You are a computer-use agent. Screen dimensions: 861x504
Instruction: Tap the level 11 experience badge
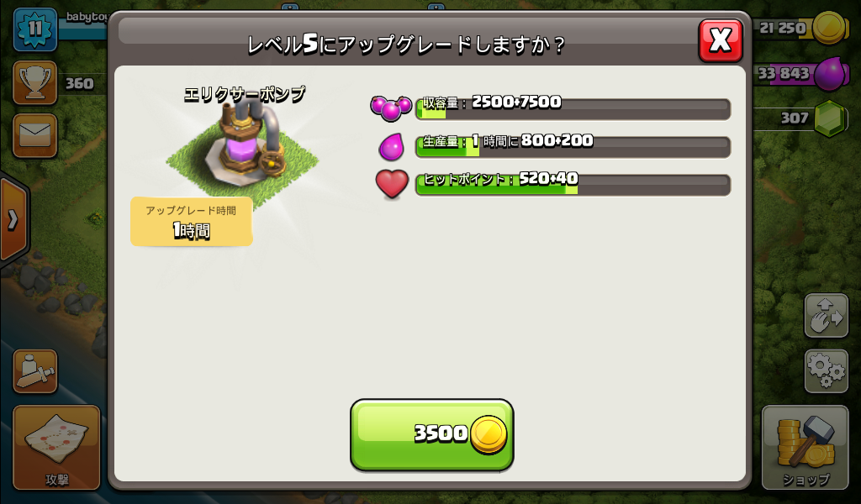coord(35,29)
